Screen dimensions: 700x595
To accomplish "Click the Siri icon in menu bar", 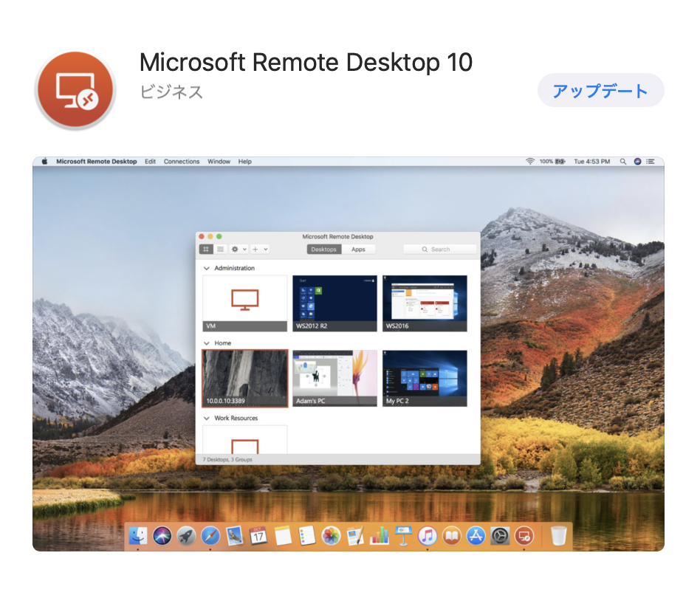I will [637, 162].
